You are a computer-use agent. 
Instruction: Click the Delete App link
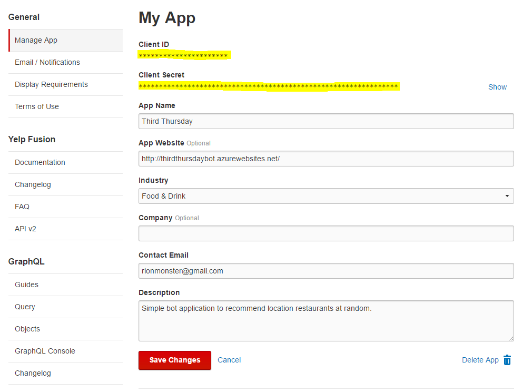(480, 360)
